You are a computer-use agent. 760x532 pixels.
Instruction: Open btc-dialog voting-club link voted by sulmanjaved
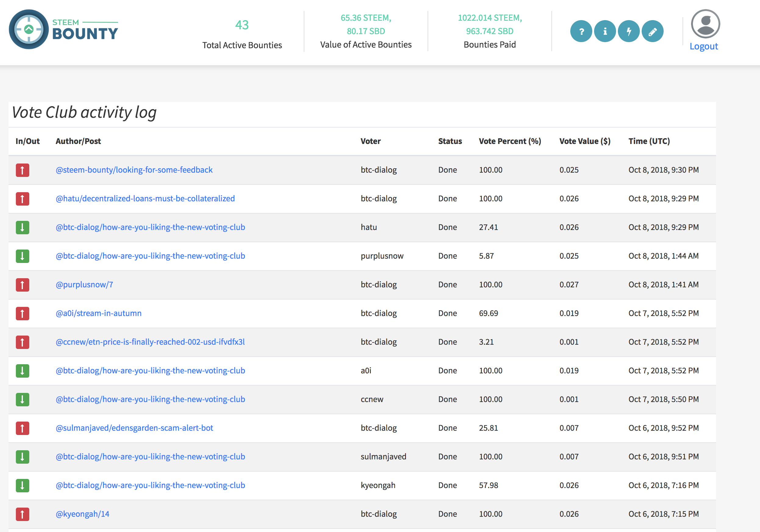pyautogui.click(x=150, y=457)
